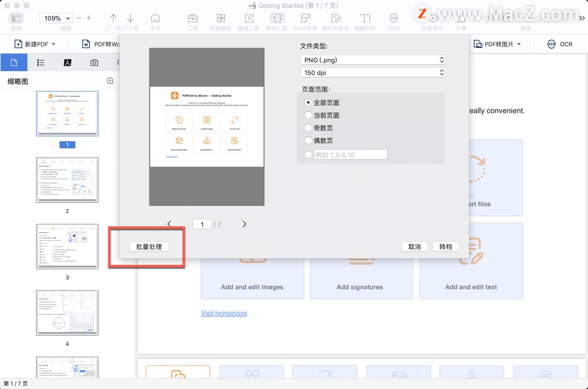Click the PDF转Word button
Screen dimensions: 588x389
(x=101, y=44)
